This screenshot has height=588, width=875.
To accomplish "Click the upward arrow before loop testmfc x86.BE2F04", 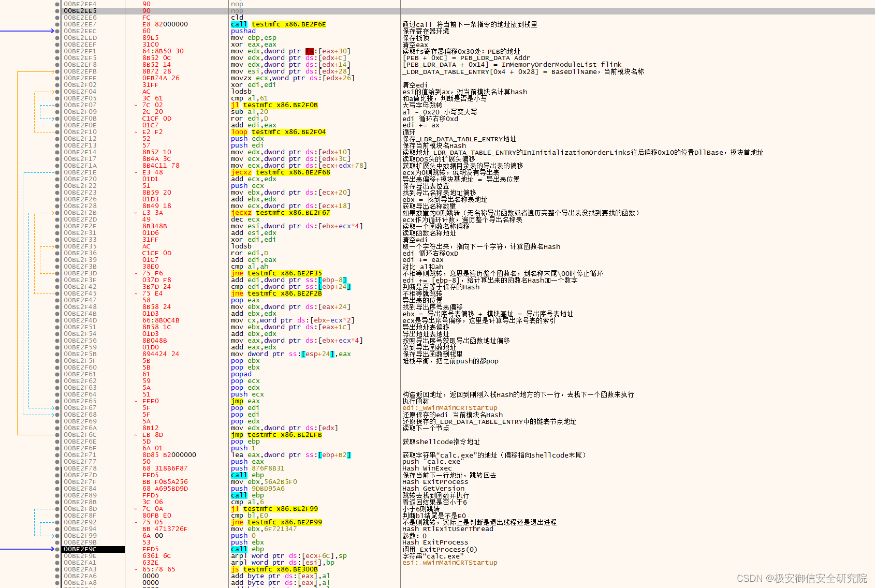I will pos(136,131).
